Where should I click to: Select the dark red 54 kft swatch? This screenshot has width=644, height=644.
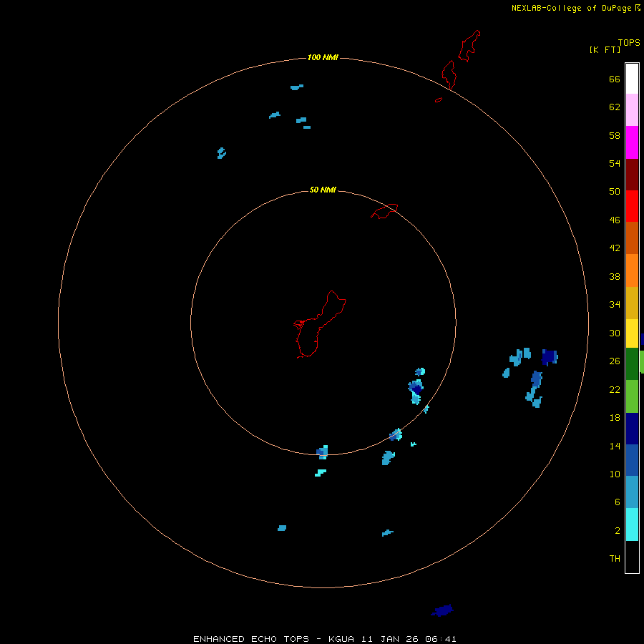(632, 174)
